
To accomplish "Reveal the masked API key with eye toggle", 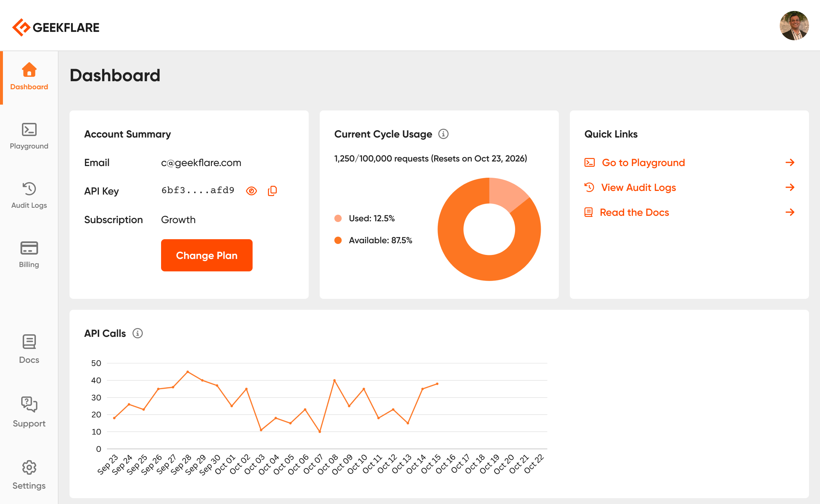I will tap(251, 191).
